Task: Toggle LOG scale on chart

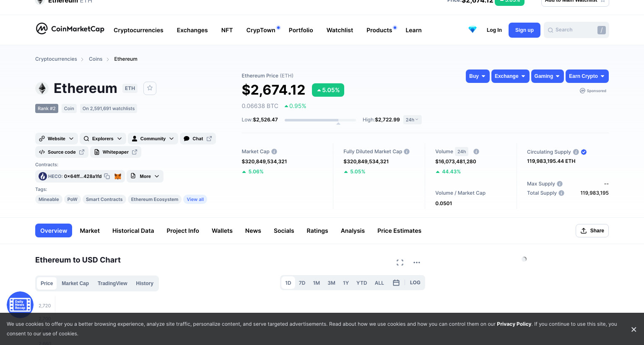Action: pyautogui.click(x=415, y=283)
